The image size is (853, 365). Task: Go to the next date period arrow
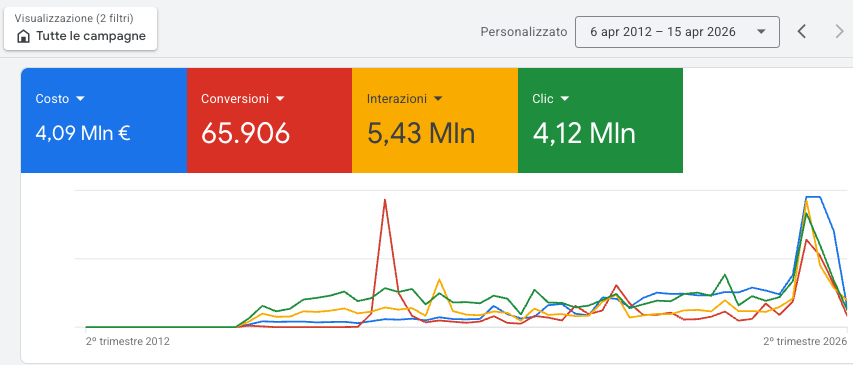tap(840, 32)
